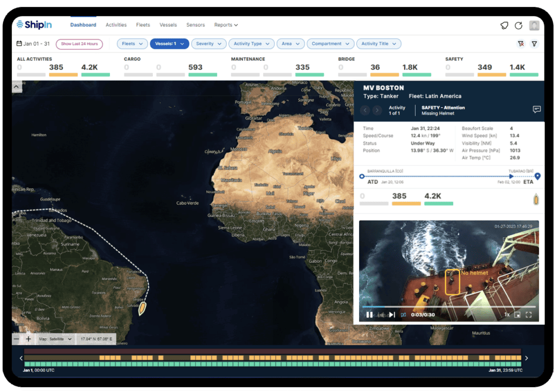This screenshot has height=392, width=557.
Task: Zoom in on the map with the plus icon
Action: coord(27,339)
